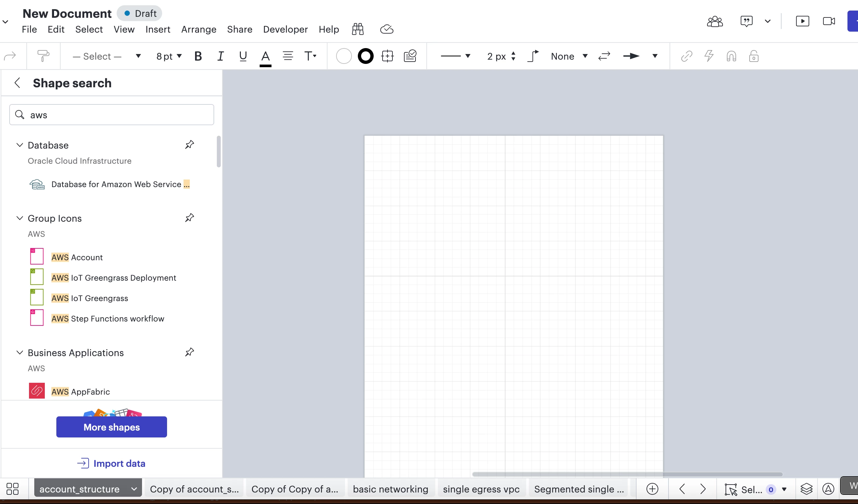Select the elbow line path icon

533,56
